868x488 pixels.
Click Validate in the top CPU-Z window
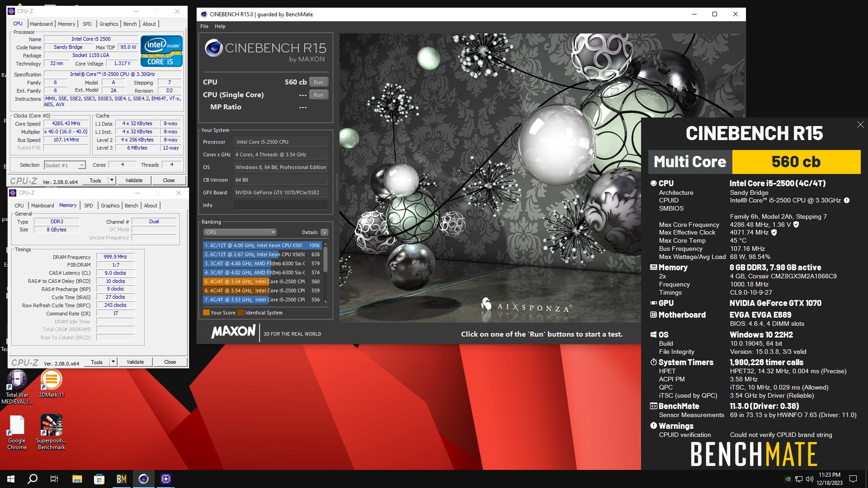tap(134, 180)
